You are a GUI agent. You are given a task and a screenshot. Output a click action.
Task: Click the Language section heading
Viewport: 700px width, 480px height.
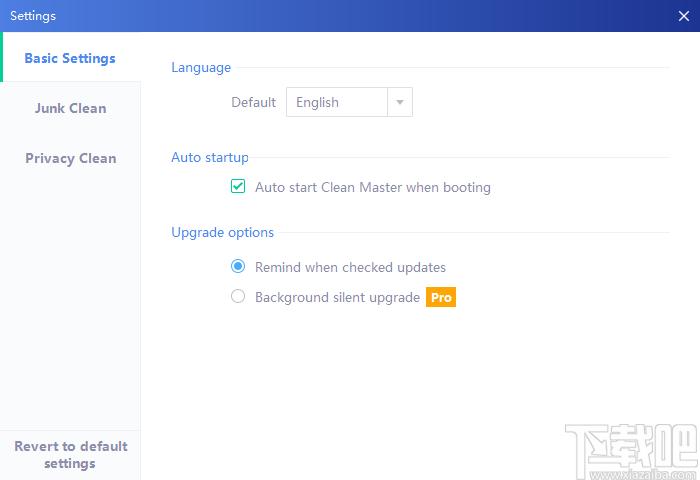pyautogui.click(x=201, y=67)
